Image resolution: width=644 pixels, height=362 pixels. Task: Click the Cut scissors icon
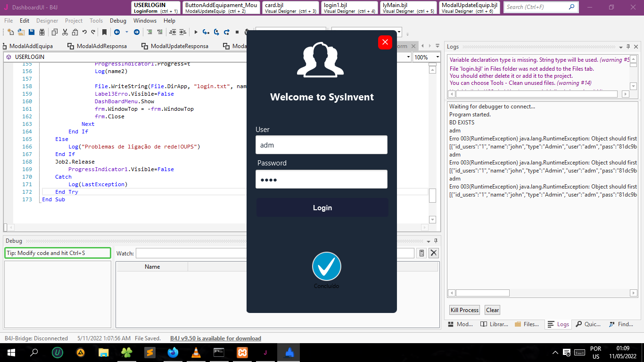tap(65, 33)
